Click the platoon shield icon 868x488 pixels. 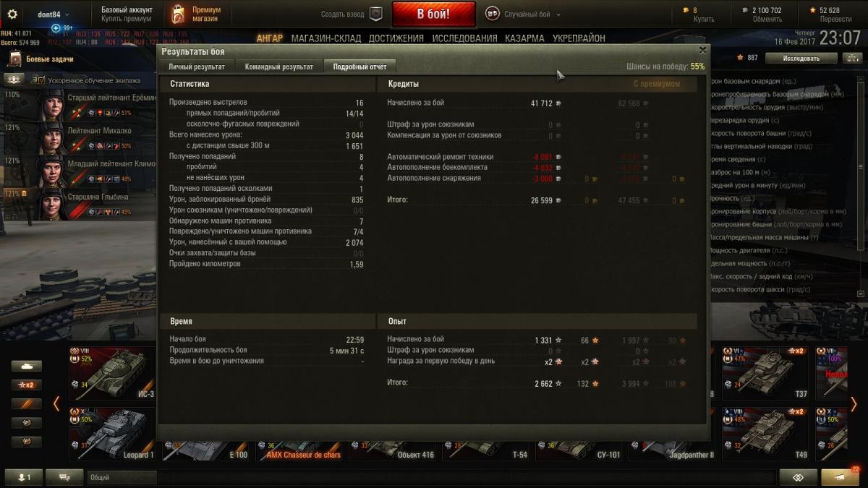coord(375,14)
